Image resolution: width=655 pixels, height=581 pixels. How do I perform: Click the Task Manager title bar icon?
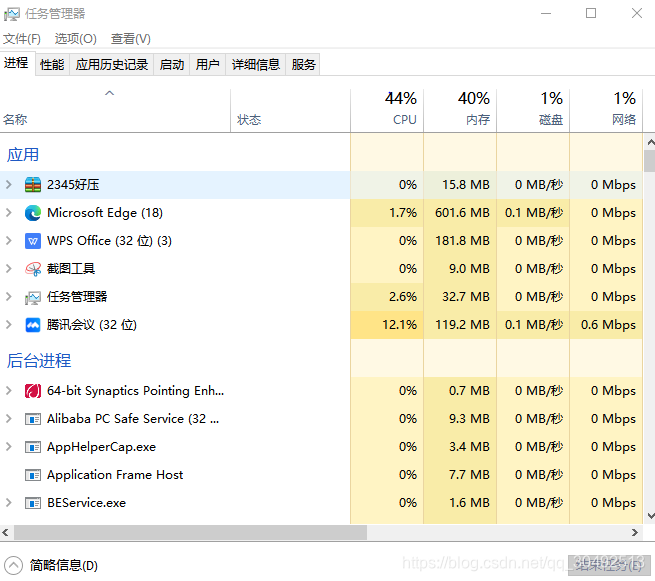12,14
